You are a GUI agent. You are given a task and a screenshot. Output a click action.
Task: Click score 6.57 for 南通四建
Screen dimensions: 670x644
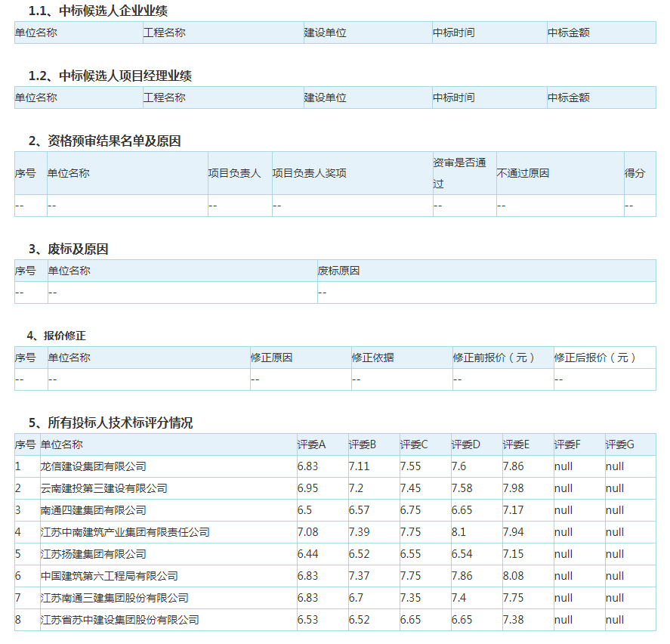(359, 510)
